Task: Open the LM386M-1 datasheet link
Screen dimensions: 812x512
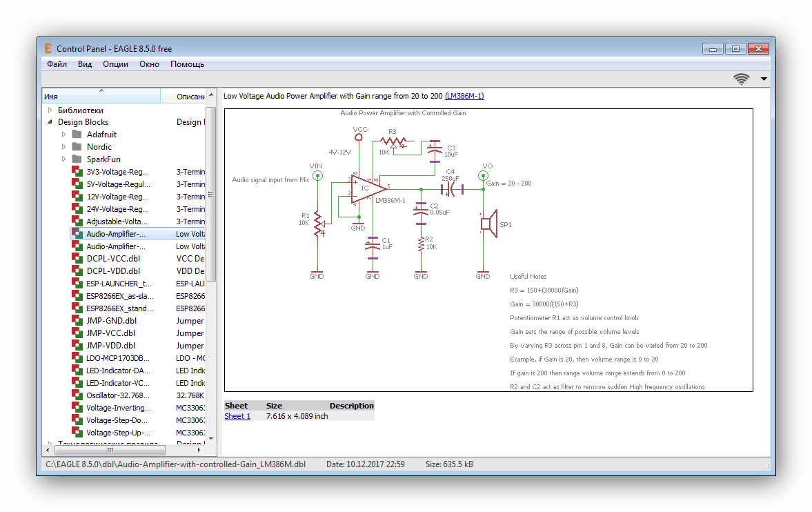Action: click(464, 96)
